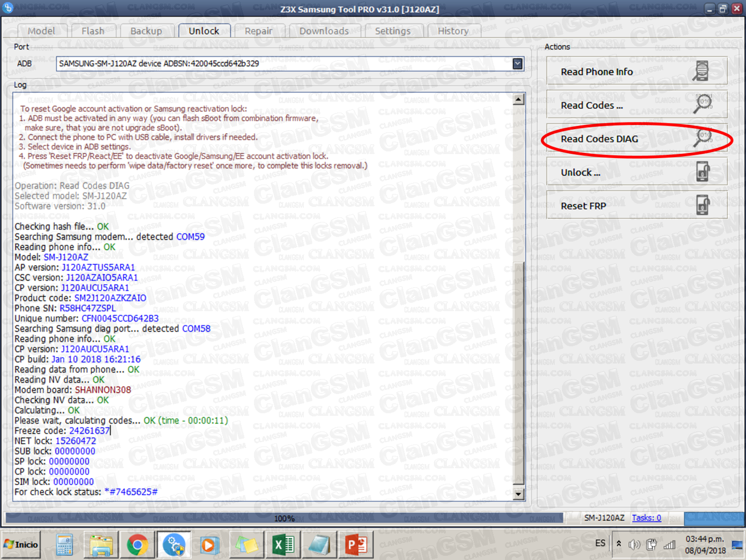
Task: Open the file explorer taskbar icon
Action: (102, 545)
